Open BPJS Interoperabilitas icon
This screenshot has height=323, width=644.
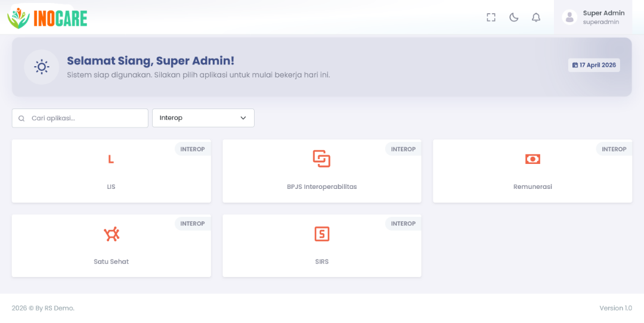tap(321, 159)
